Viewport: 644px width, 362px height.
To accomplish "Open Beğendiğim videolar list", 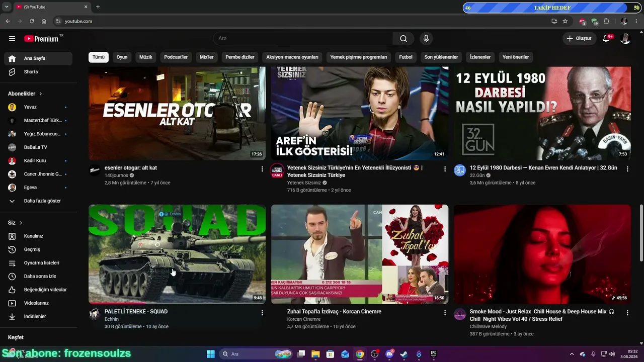I will click(38, 290).
